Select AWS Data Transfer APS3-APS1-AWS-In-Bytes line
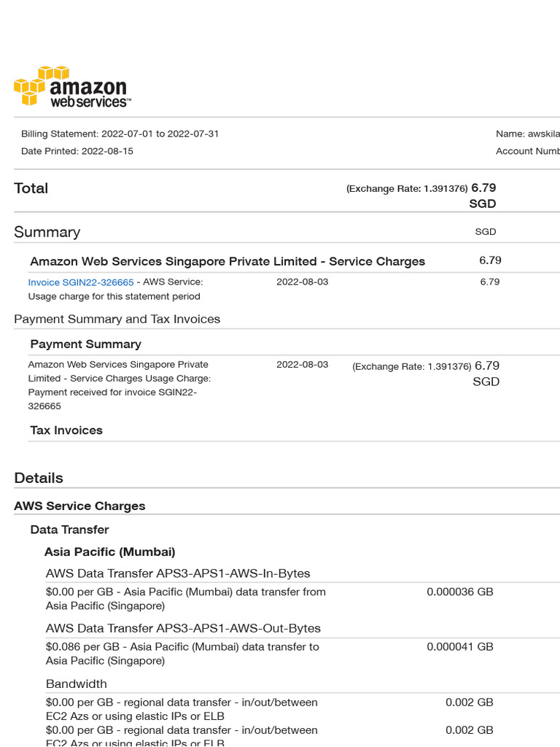 [x=178, y=573]
